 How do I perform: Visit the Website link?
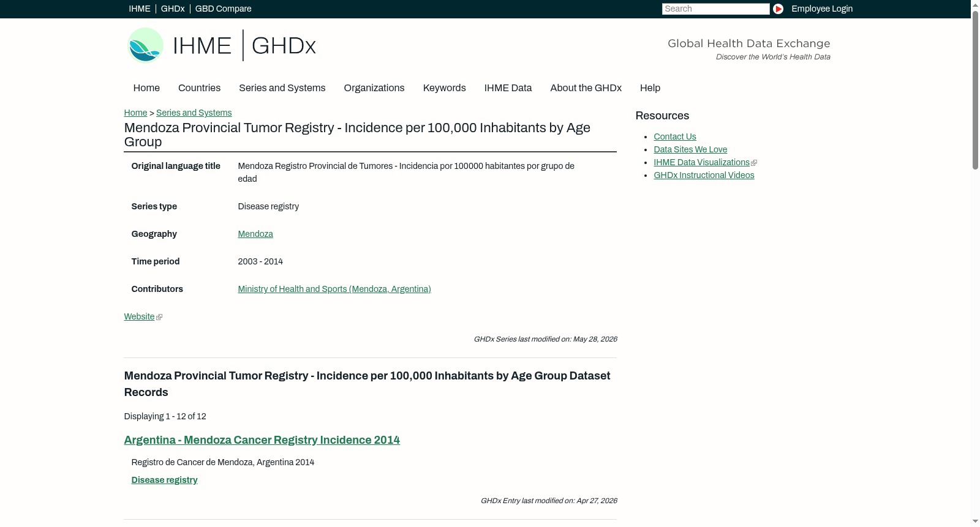[x=139, y=316]
